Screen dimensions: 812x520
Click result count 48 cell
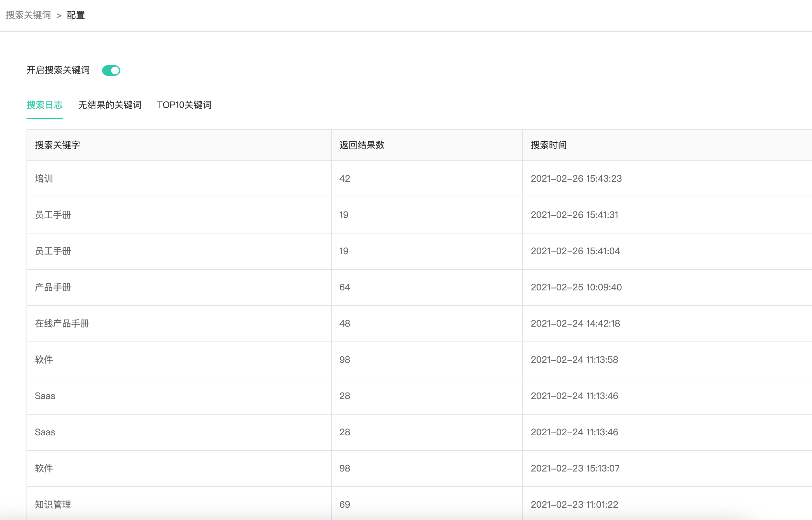[x=345, y=323]
